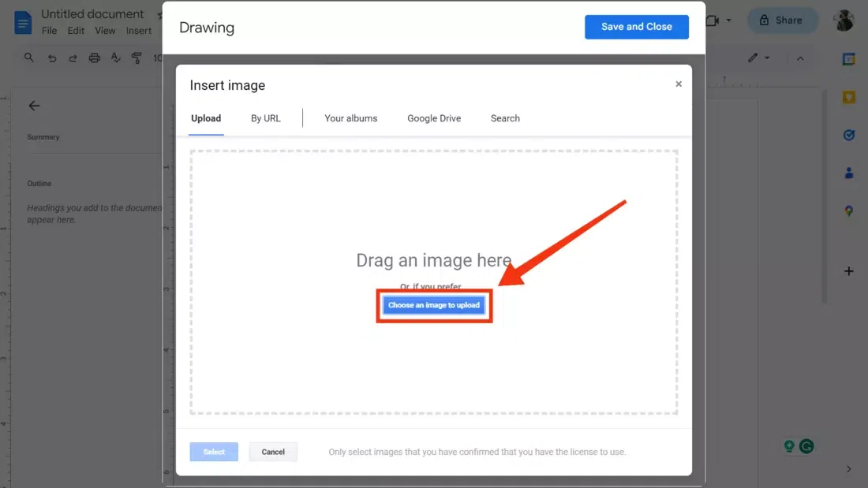Open the View menu

[105, 31]
